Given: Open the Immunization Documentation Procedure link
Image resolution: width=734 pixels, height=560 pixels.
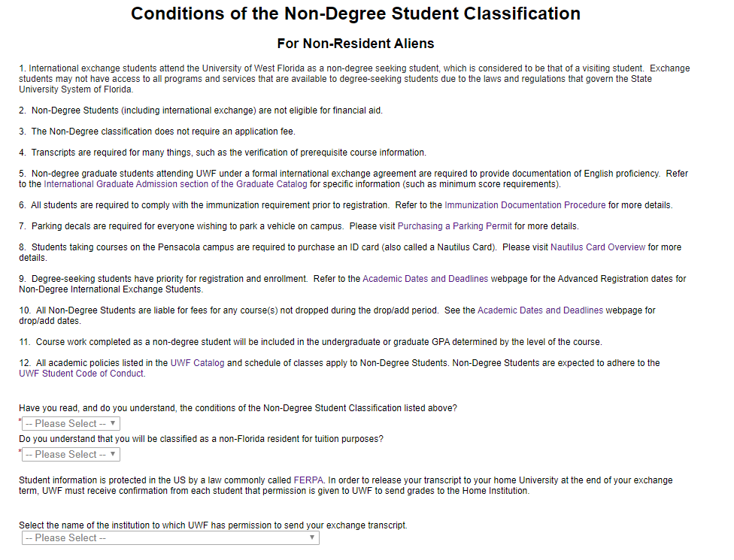Looking at the screenshot, I should (525, 205).
